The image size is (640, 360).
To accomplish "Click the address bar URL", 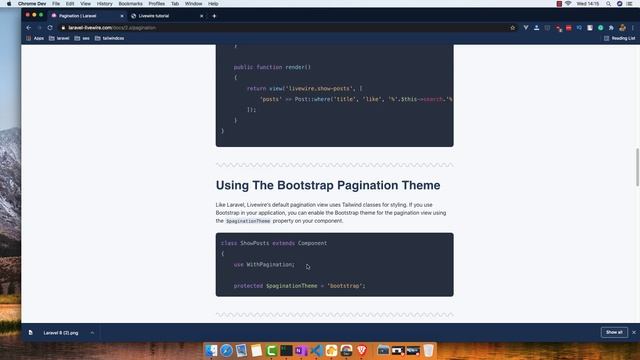I will (x=112, y=28).
